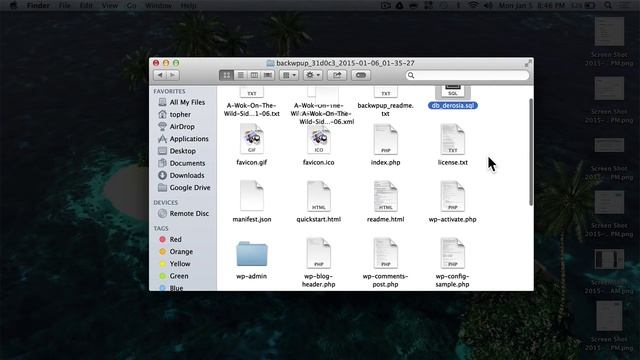Open Notification Center icon
The image size is (640, 360).
624,5
